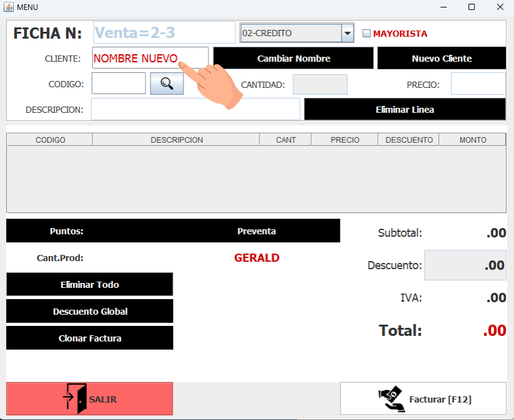The width and height of the screenshot is (514, 420).
Task: Click the CODIGO input field
Action: click(119, 84)
